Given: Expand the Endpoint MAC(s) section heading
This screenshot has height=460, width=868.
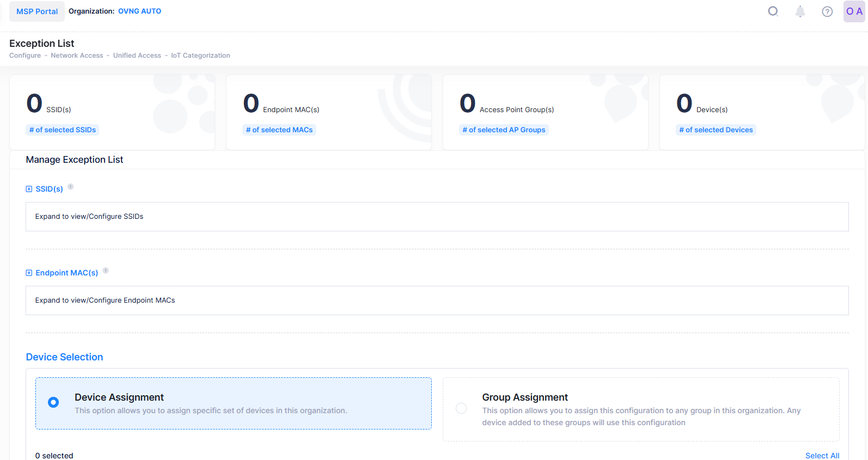Looking at the screenshot, I should 66,273.
